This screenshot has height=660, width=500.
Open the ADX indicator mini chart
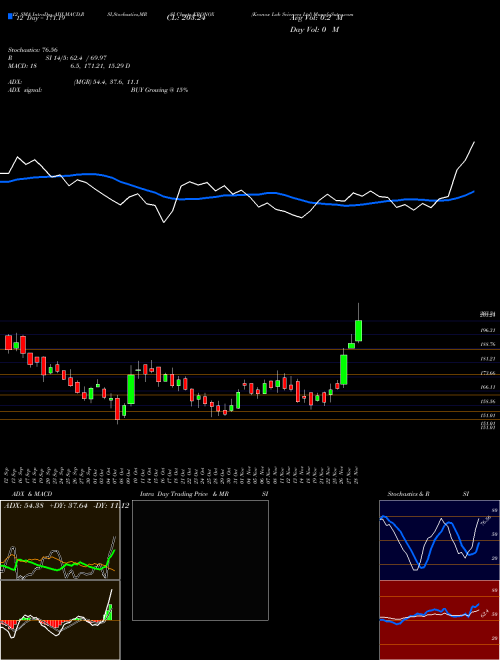pyautogui.click(x=60, y=540)
